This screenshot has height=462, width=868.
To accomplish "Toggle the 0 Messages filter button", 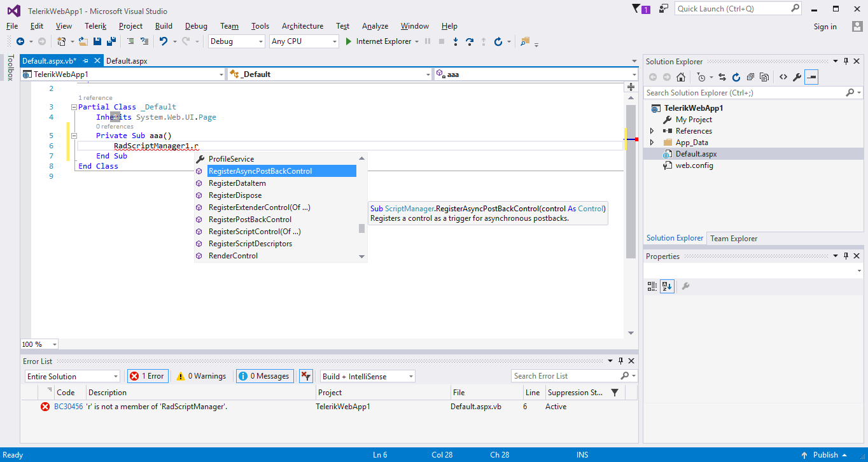I will click(x=265, y=376).
